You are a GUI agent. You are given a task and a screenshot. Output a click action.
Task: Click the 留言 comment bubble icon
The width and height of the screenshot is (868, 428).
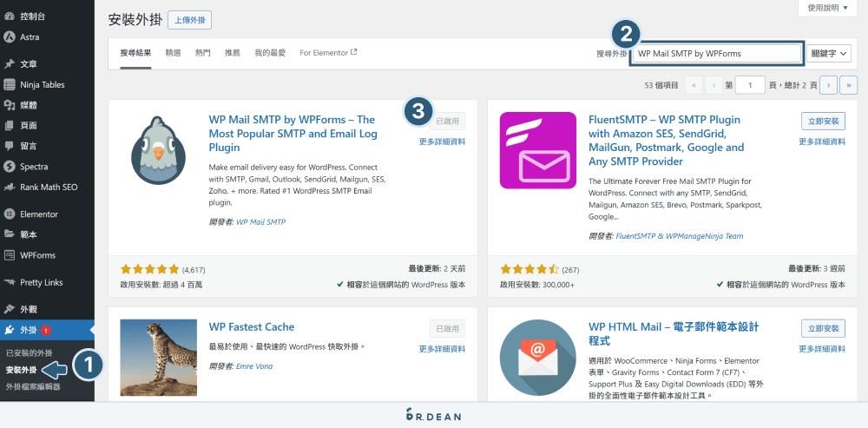9,146
